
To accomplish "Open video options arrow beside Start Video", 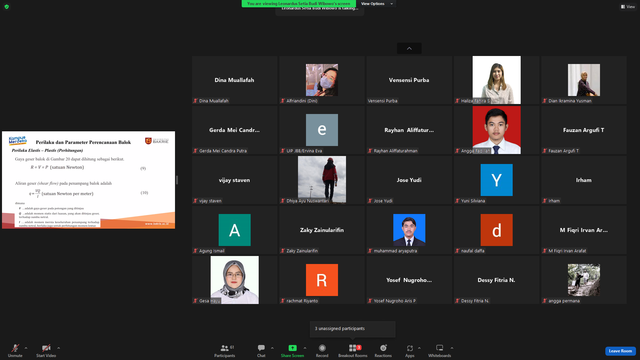I will [x=59, y=348].
